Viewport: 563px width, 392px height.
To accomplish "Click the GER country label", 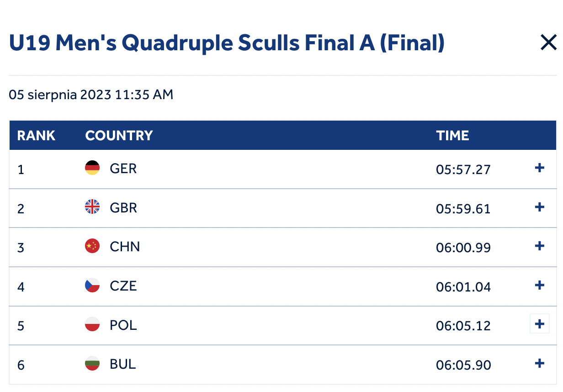I will pyautogui.click(x=123, y=169).
